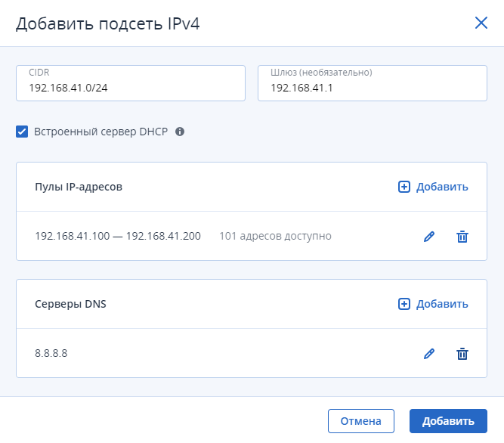The height and width of the screenshot is (443, 504).
Task: Focus the CIDR input field
Action: (131, 83)
